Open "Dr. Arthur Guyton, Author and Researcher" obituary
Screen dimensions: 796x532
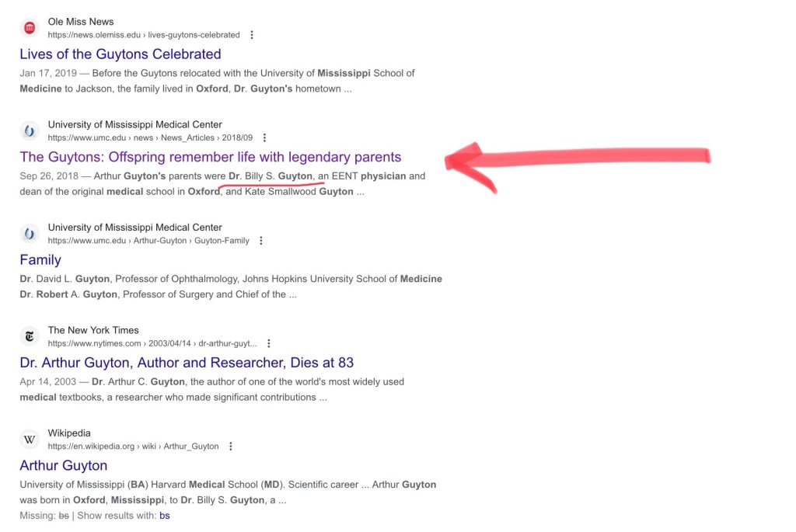[x=187, y=363]
